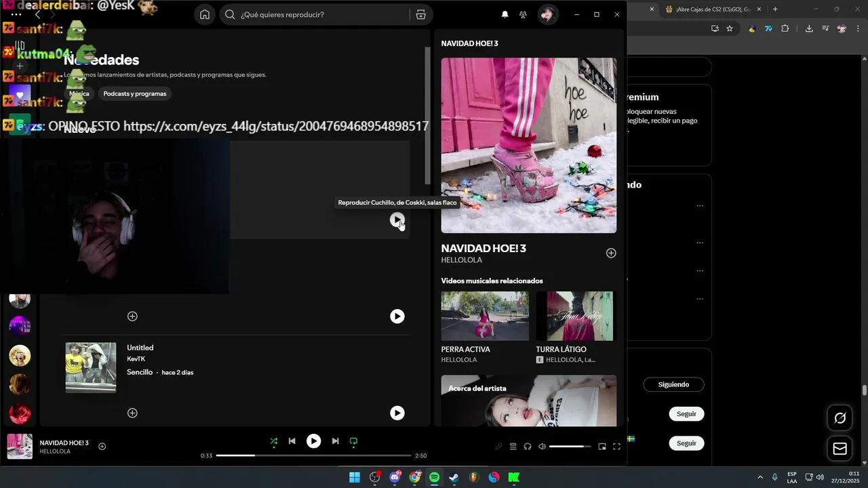Close the ¡Abre Cajas de CS2 tab

tap(759, 9)
